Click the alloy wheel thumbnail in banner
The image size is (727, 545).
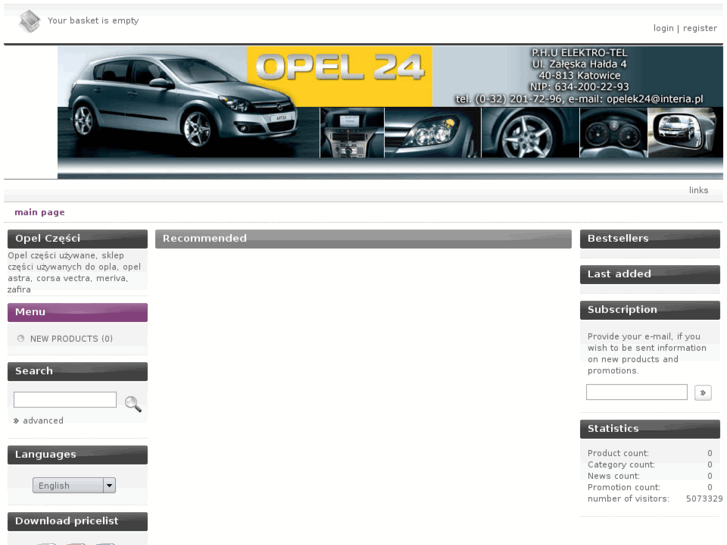[x=530, y=133]
